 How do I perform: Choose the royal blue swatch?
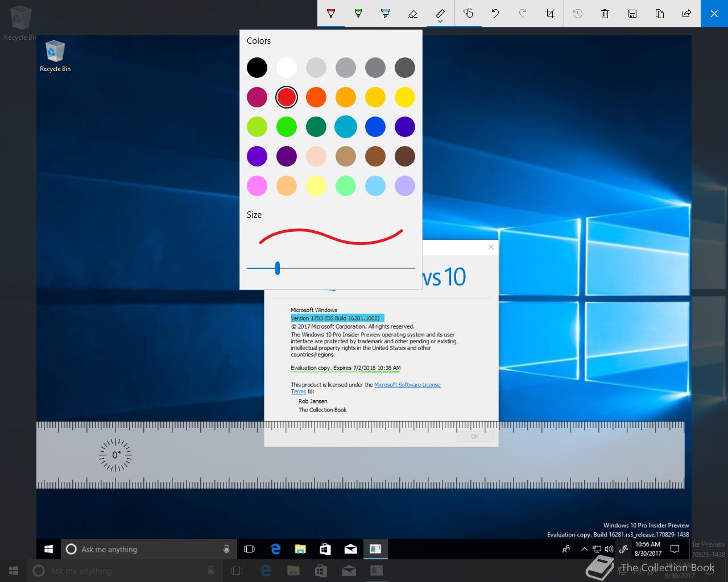click(375, 127)
